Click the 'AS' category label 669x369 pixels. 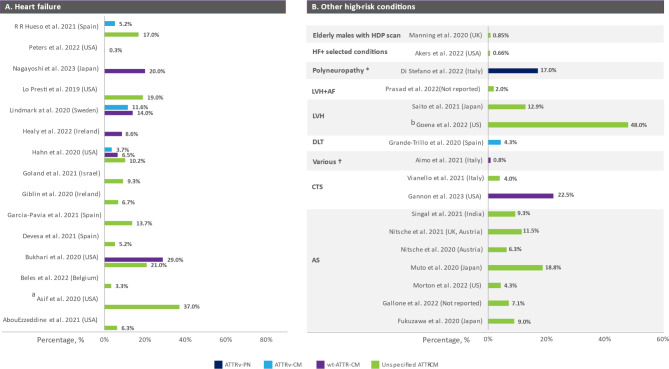[x=316, y=260]
